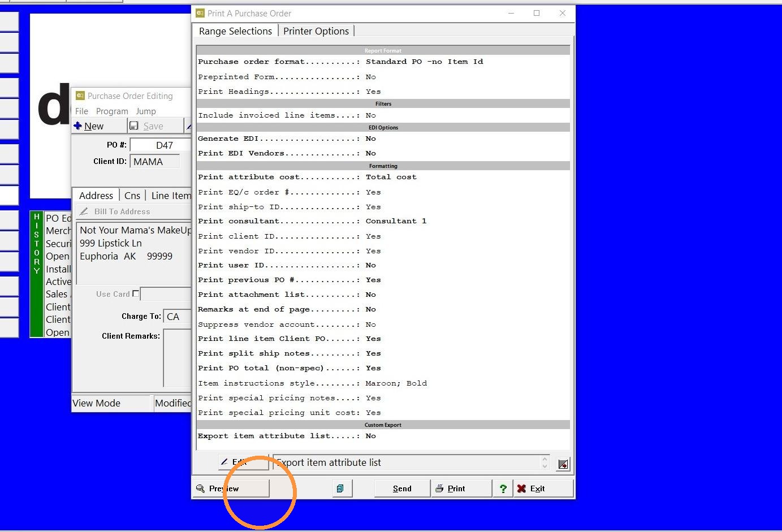Select the Print attribute cost row
Screen dimensions: 782x532
pyautogui.click(x=383, y=177)
